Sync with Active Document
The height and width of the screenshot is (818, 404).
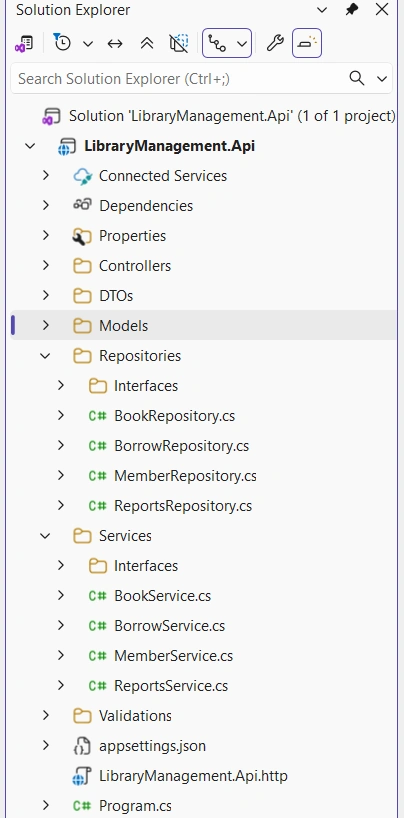click(x=115, y=44)
